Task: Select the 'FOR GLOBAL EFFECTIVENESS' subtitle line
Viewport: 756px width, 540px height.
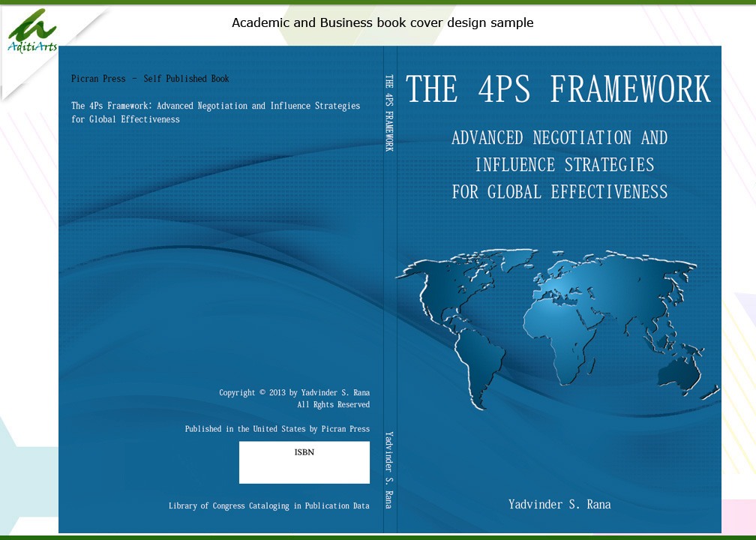Action: click(559, 192)
